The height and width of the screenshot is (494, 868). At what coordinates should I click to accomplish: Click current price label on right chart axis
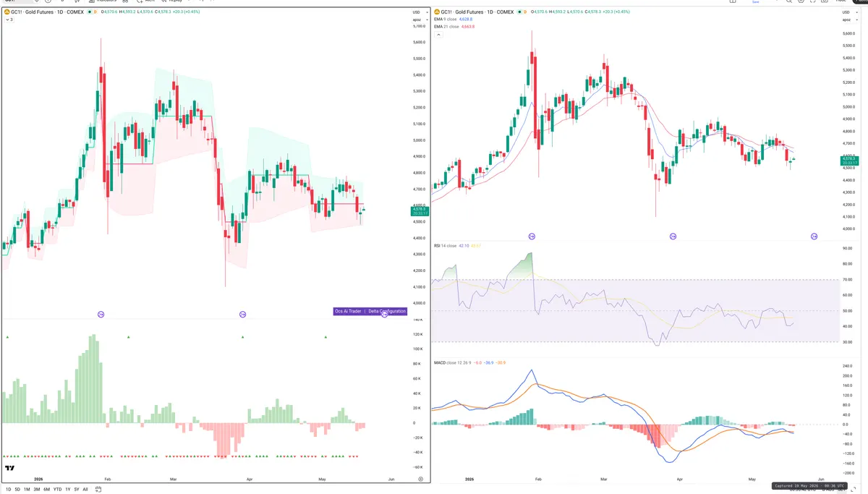point(849,161)
